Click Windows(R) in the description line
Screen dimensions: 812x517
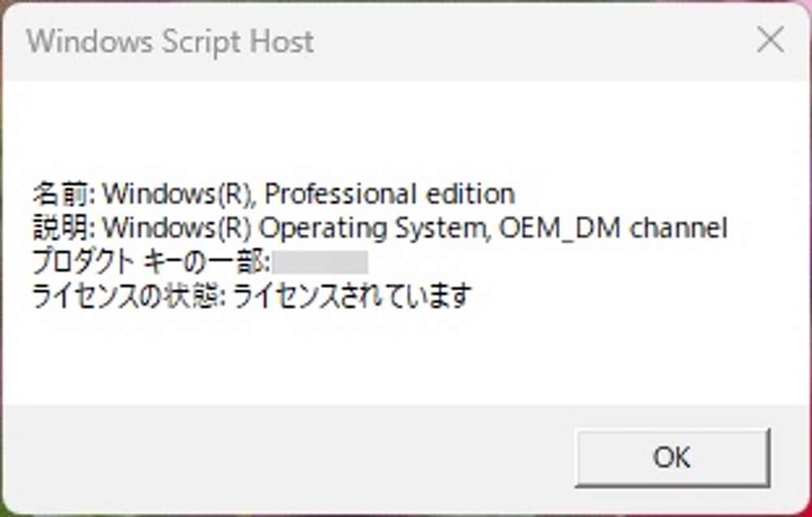pyautogui.click(x=176, y=228)
